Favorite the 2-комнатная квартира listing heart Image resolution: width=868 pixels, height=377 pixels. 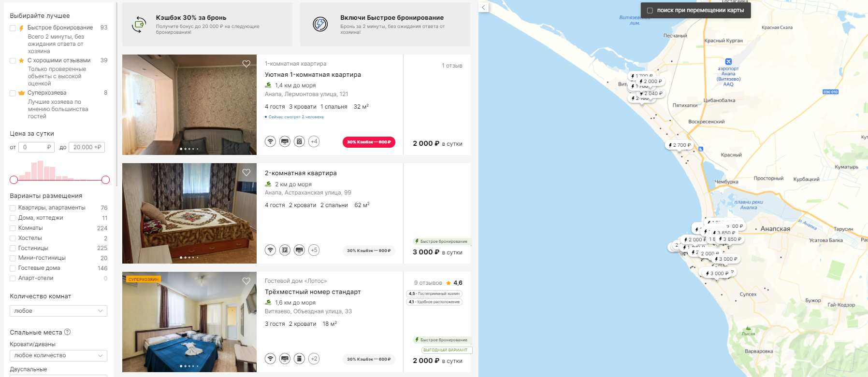(x=246, y=172)
